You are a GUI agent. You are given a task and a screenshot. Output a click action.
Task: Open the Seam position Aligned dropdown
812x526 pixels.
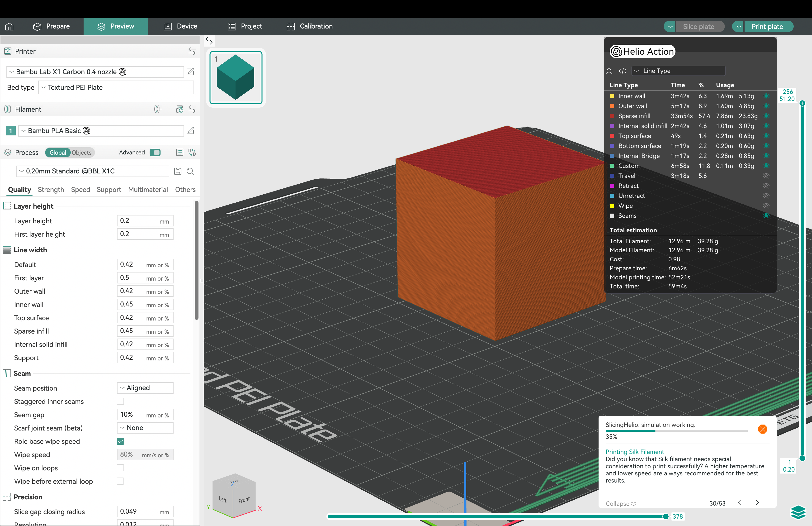[x=145, y=388]
